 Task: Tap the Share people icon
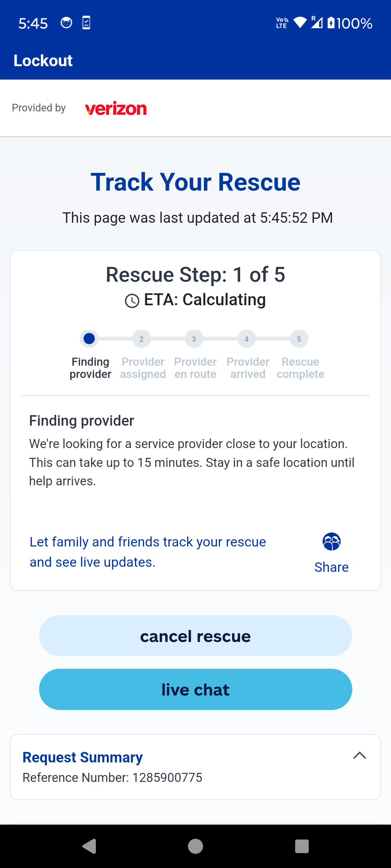[x=331, y=541]
